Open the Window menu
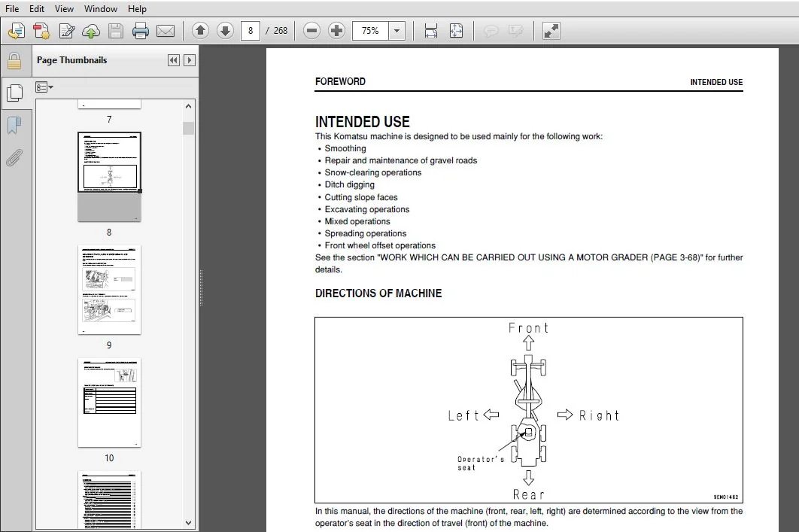 pyautogui.click(x=100, y=9)
